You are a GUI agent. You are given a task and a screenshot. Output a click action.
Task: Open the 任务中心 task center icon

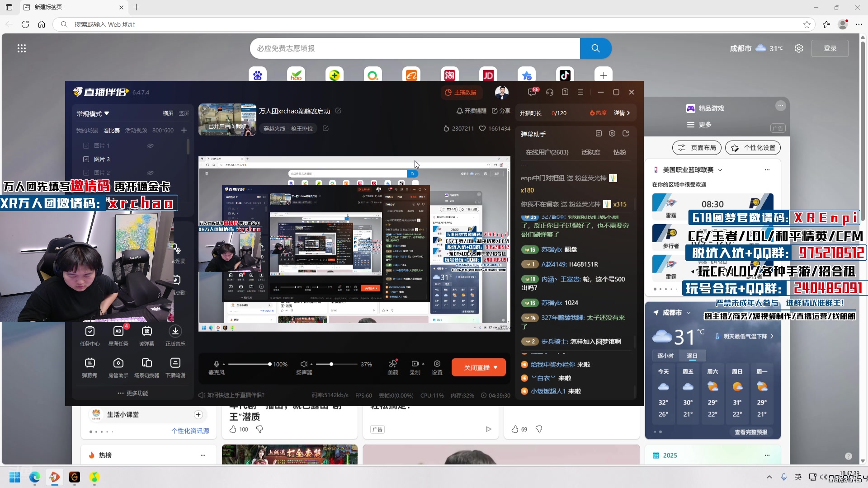click(x=90, y=332)
